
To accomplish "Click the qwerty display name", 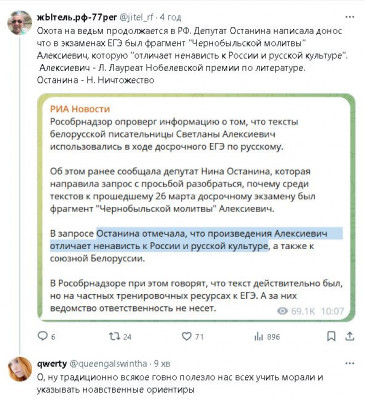I will (52, 364).
